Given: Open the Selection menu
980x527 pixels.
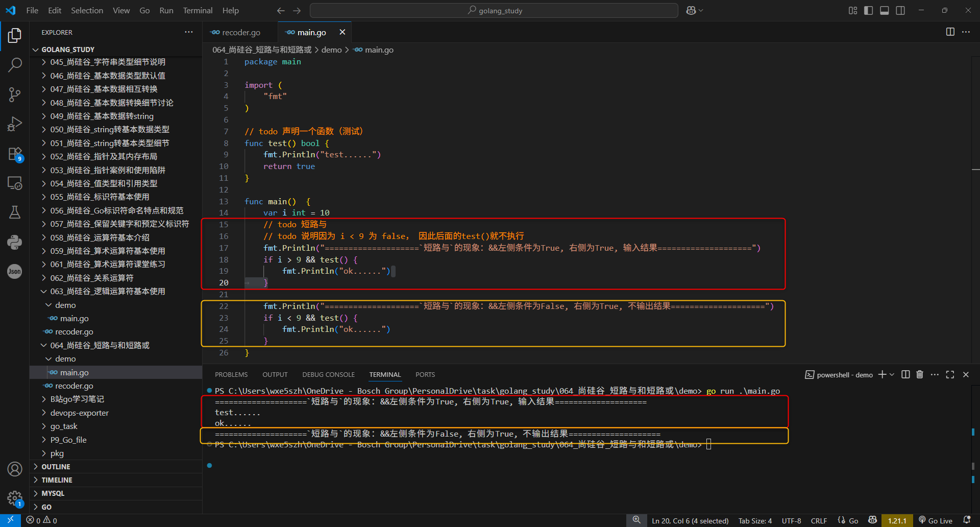Looking at the screenshot, I should pos(87,10).
